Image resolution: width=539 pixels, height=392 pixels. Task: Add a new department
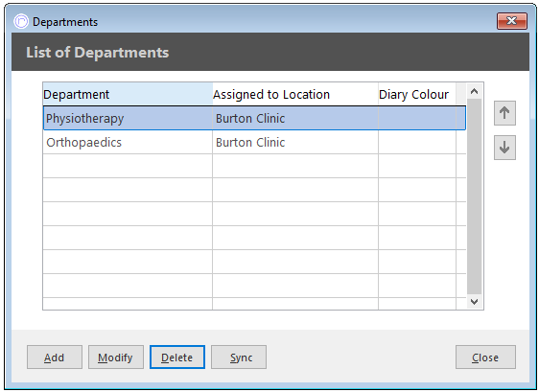pyautogui.click(x=55, y=357)
